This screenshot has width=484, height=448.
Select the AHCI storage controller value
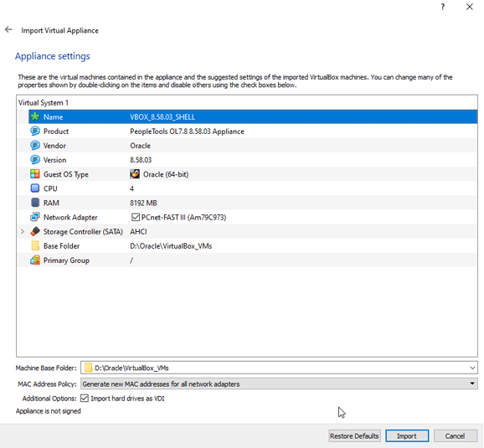[138, 232]
